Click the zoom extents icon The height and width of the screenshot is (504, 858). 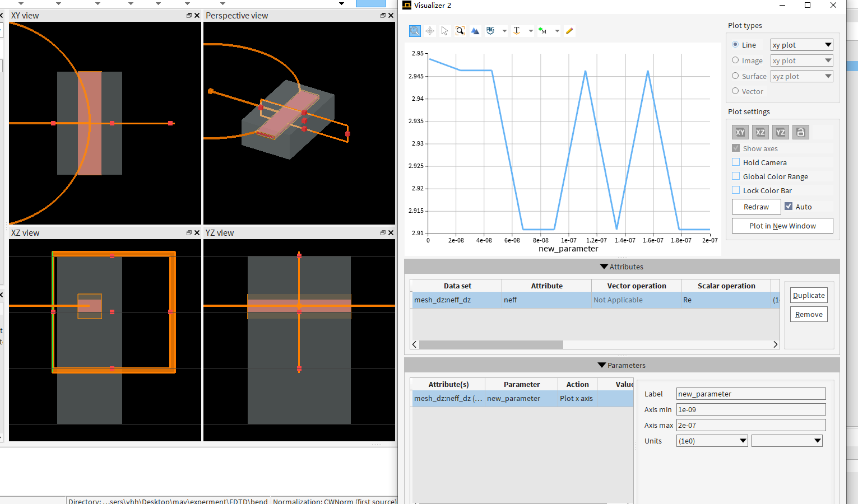460,31
